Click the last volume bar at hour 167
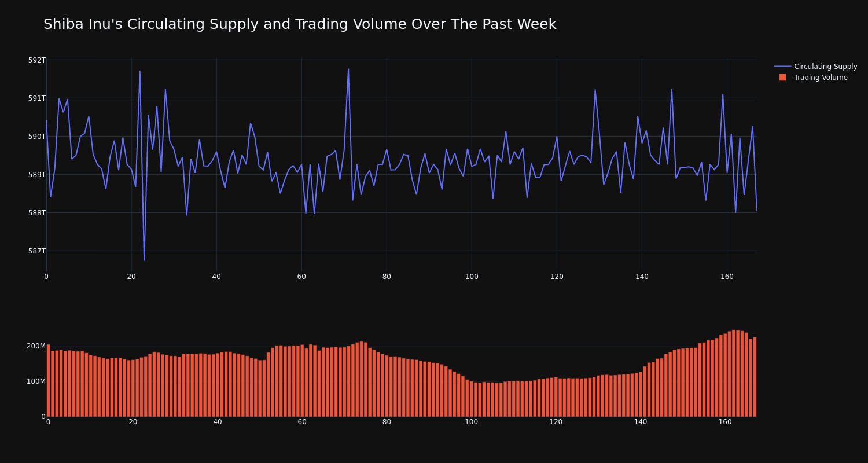Viewport: 868px width, 463px height. (x=755, y=377)
